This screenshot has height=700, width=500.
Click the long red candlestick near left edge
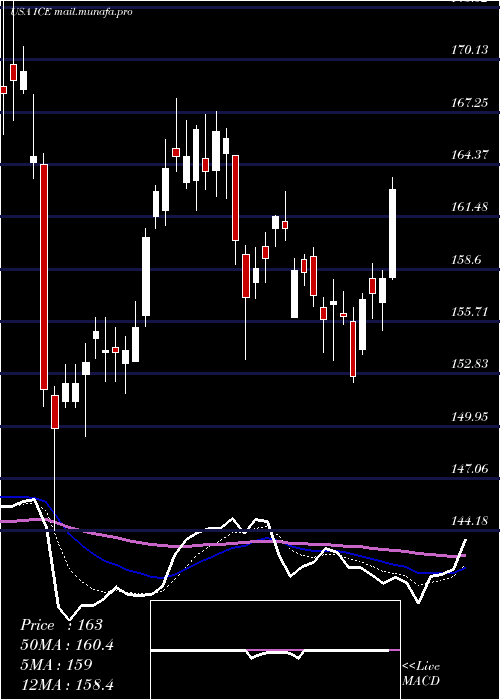coord(44,277)
